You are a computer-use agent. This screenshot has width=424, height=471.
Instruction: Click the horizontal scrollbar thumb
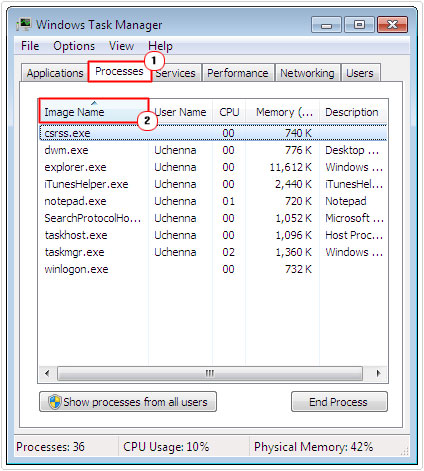coord(210,373)
